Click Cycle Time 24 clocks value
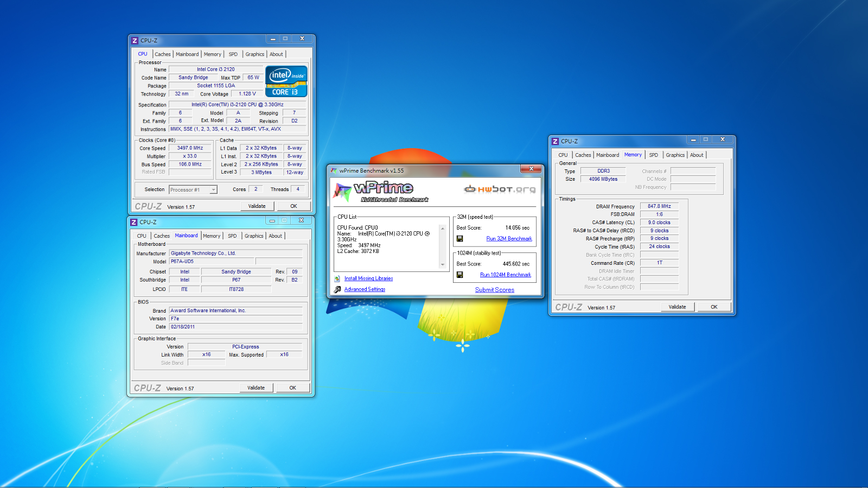The width and height of the screenshot is (868, 488). click(x=659, y=246)
